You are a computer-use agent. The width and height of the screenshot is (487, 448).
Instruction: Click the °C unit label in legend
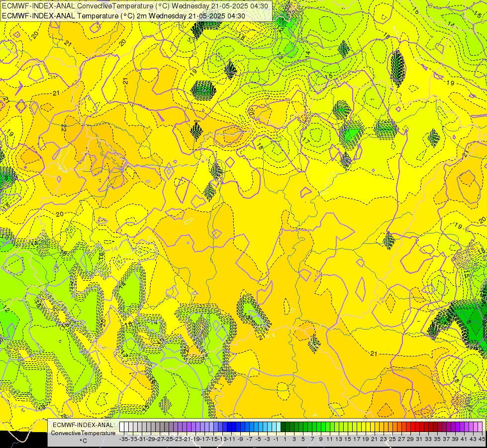tap(83, 441)
